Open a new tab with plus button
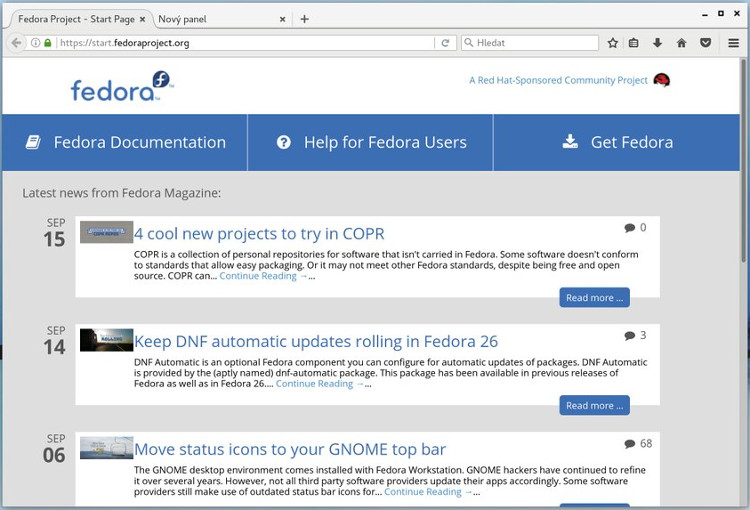The image size is (750, 510). pyautogui.click(x=305, y=19)
